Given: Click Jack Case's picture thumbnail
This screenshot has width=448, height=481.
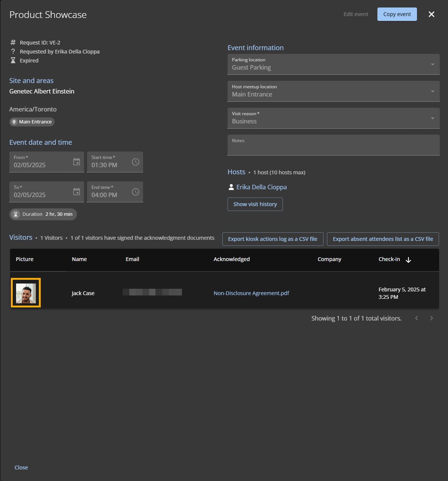Looking at the screenshot, I should point(26,293).
